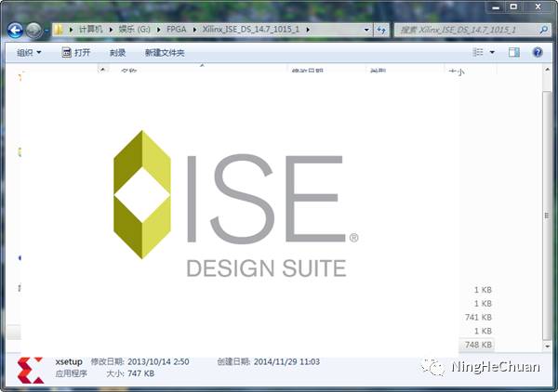
Task: Click the refresh button beside address bar
Action: [x=382, y=31]
